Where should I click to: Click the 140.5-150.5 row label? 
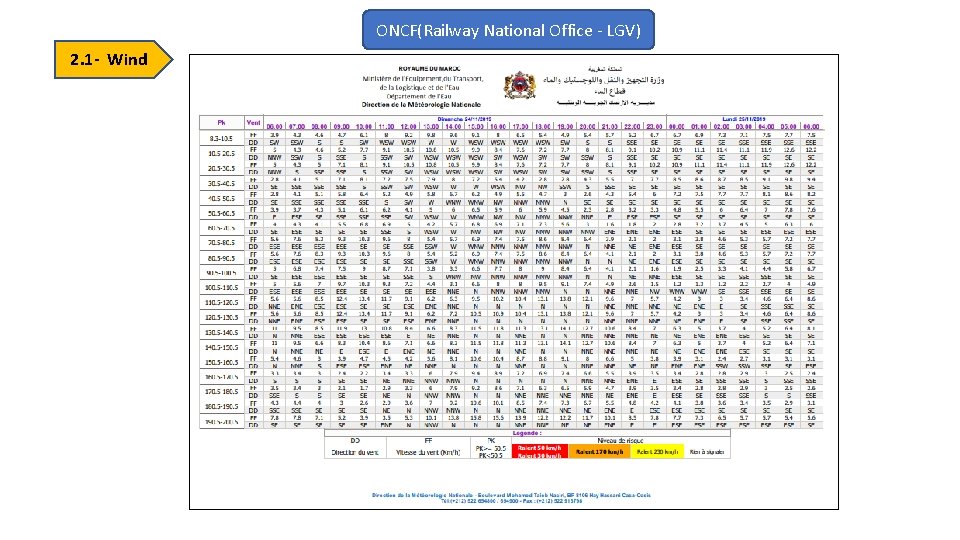(222, 347)
